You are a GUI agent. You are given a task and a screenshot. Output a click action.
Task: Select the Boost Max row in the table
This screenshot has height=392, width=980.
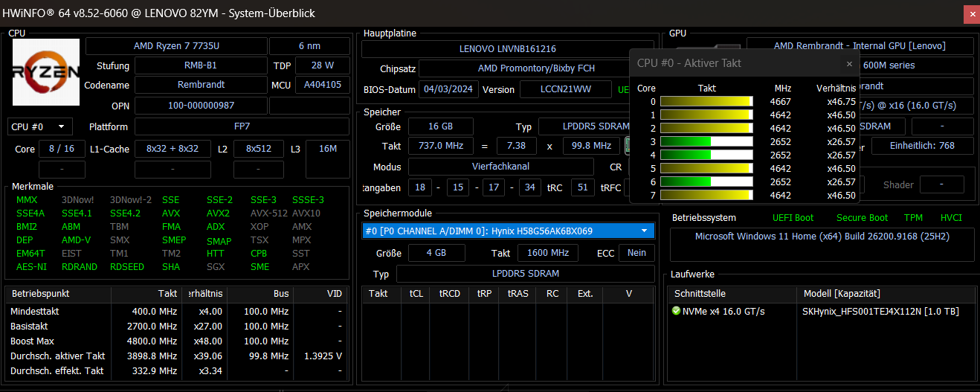176,341
